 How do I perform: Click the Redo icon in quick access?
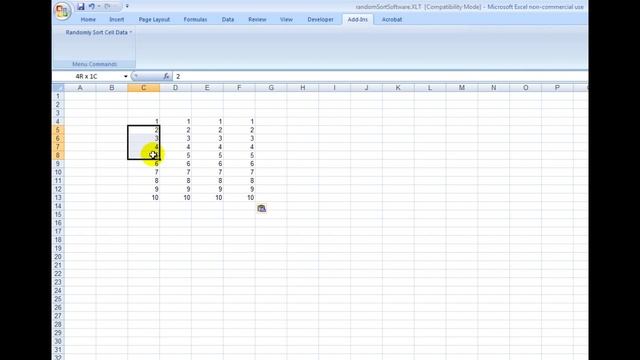tap(108, 7)
